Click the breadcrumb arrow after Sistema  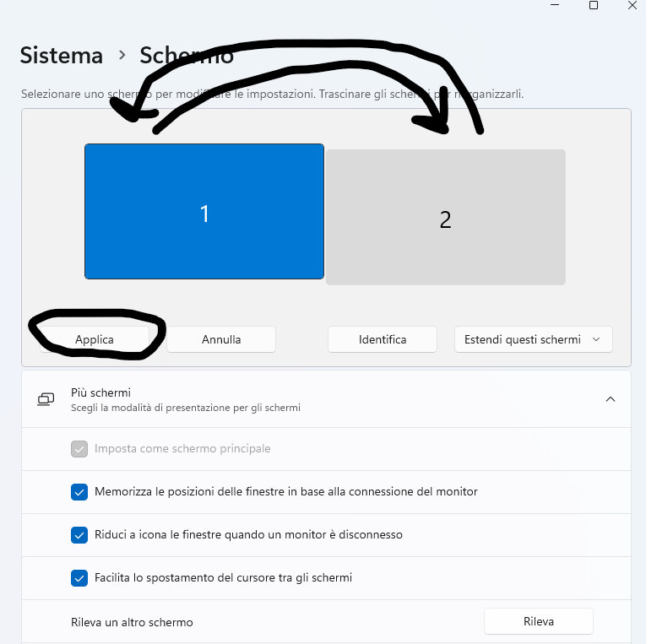pyautogui.click(x=122, y=55)
